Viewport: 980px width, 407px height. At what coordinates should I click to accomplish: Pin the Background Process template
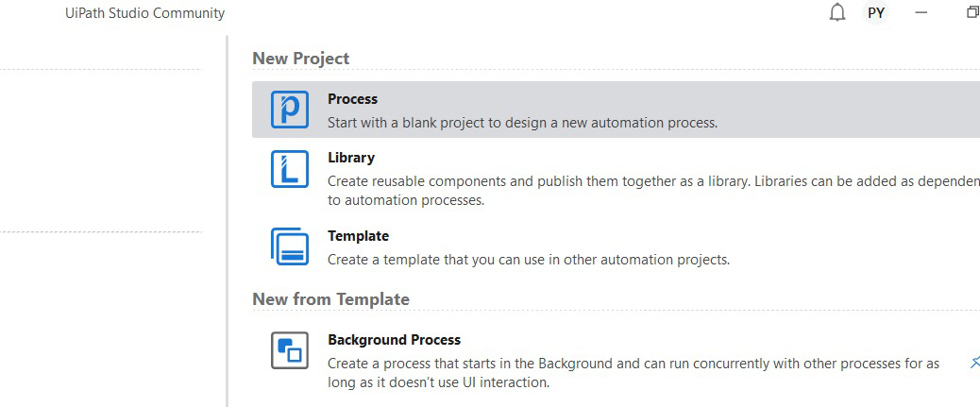(974, 362)
